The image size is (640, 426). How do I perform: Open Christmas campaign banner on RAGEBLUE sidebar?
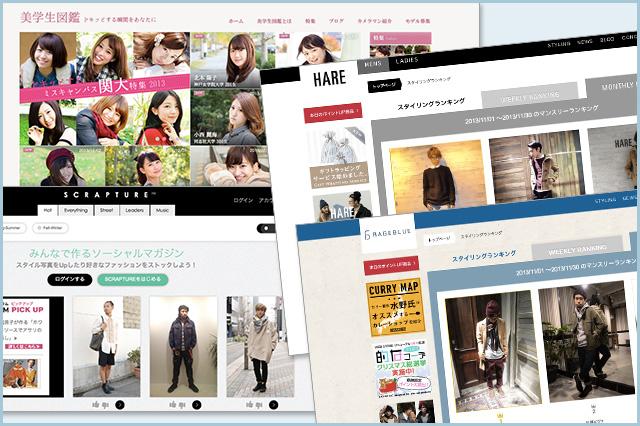tap(402, 371)
